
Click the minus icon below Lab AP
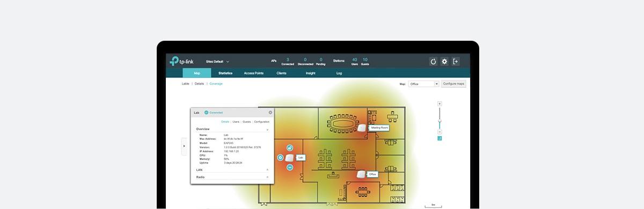coord(290,167)
